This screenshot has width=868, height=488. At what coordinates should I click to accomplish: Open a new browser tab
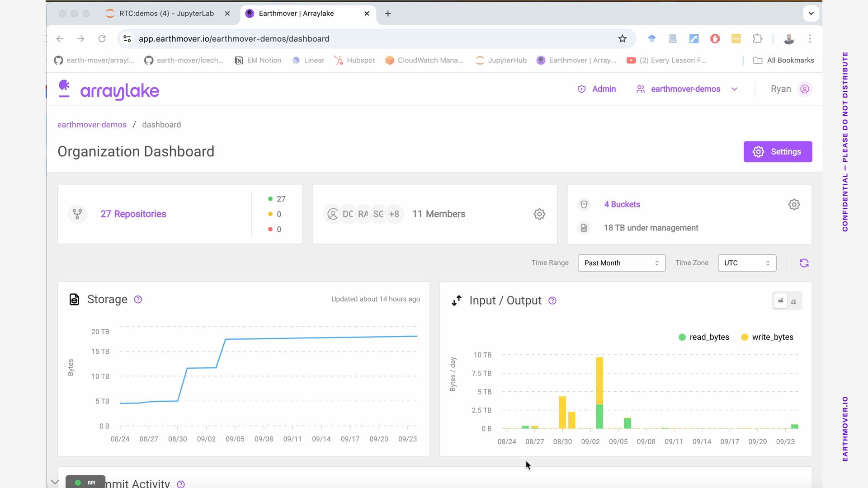(x=388, y=14)
